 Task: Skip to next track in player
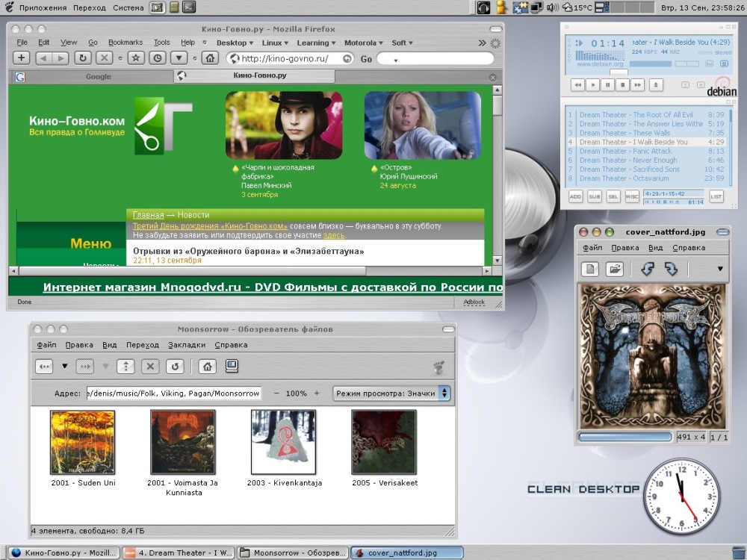pyautogui.click(x=638, y=85)
